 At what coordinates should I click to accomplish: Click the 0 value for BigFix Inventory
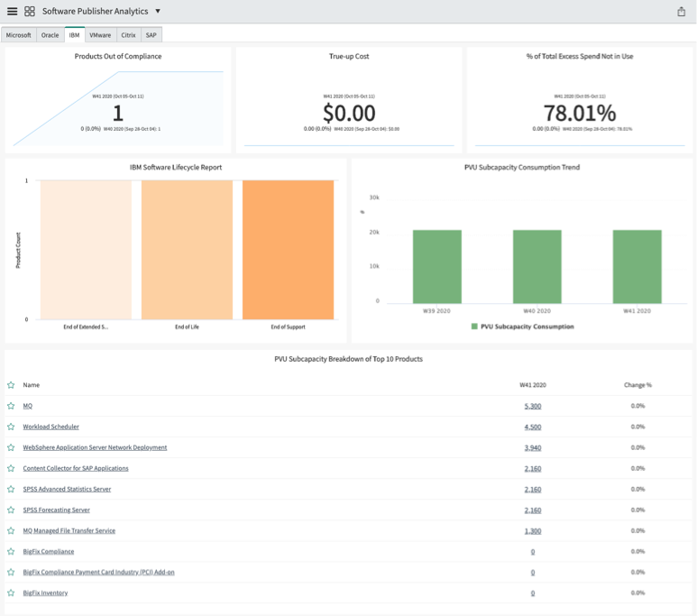point(533,593)
